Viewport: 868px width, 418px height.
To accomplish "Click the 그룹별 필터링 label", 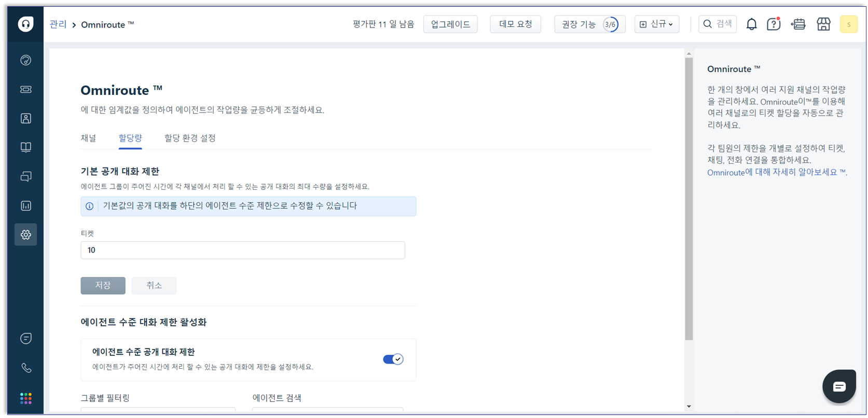I will 105,398.
